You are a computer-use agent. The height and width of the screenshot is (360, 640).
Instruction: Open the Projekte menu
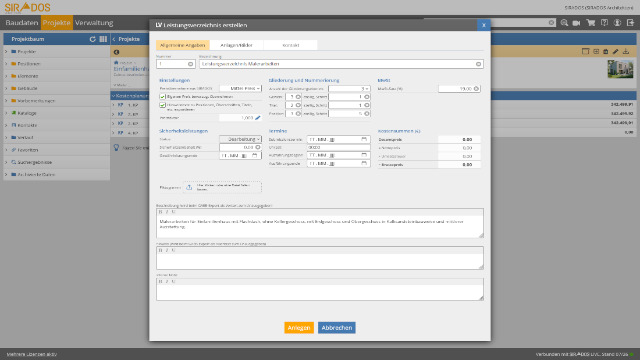(56, 23)
